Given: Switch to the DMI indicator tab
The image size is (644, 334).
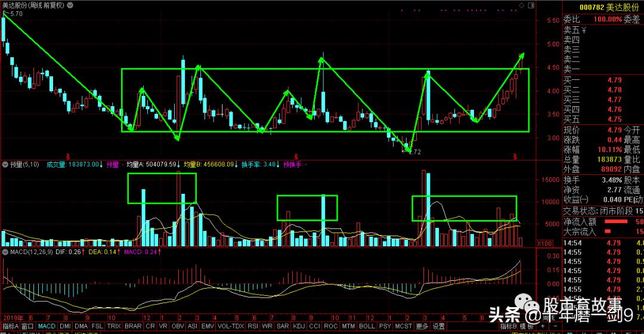Looking at the screenshot, I should [66, 326].
